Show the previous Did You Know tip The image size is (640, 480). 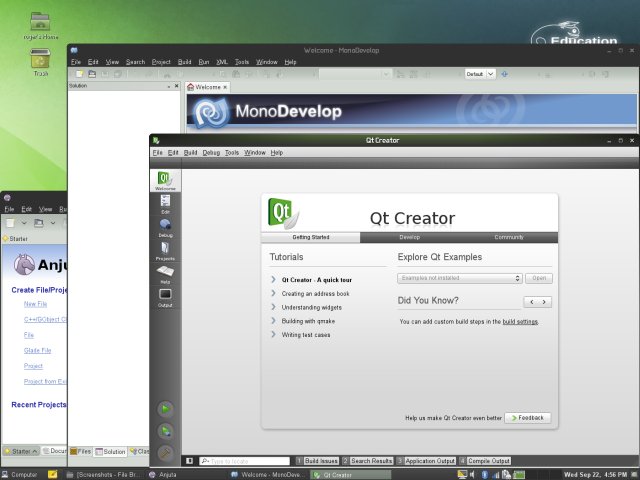tap(531, 302)
